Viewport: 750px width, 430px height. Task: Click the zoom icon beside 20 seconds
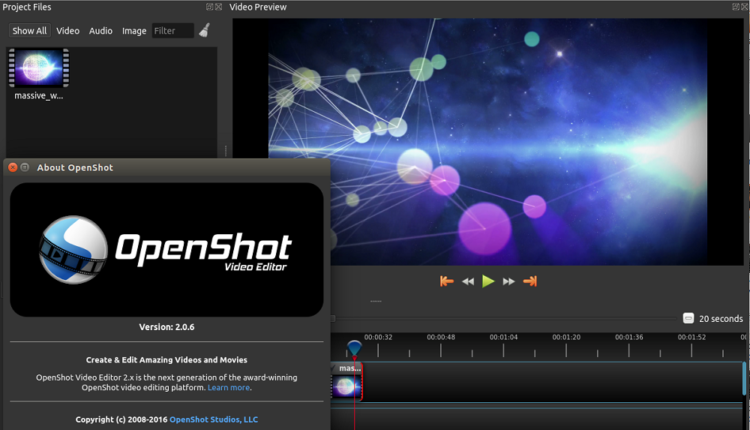tap(688, 319)
